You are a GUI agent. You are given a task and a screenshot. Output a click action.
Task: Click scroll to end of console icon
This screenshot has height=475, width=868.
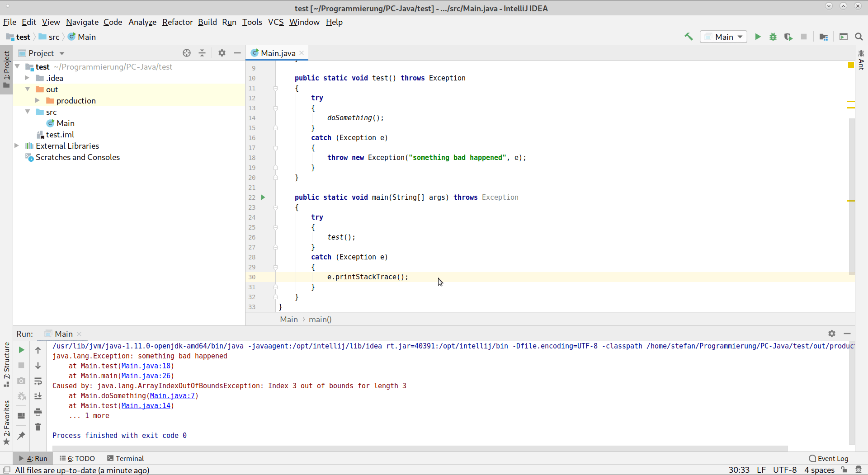38,396
